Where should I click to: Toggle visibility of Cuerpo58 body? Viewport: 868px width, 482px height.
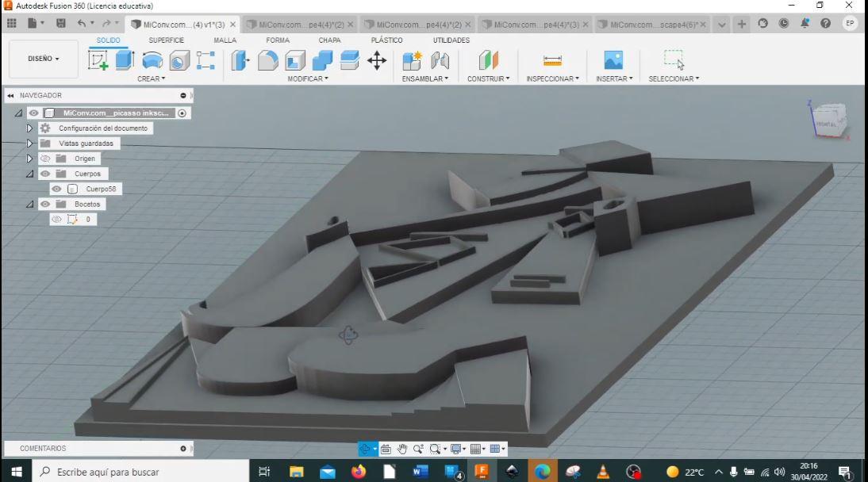[x=56, y=189]
